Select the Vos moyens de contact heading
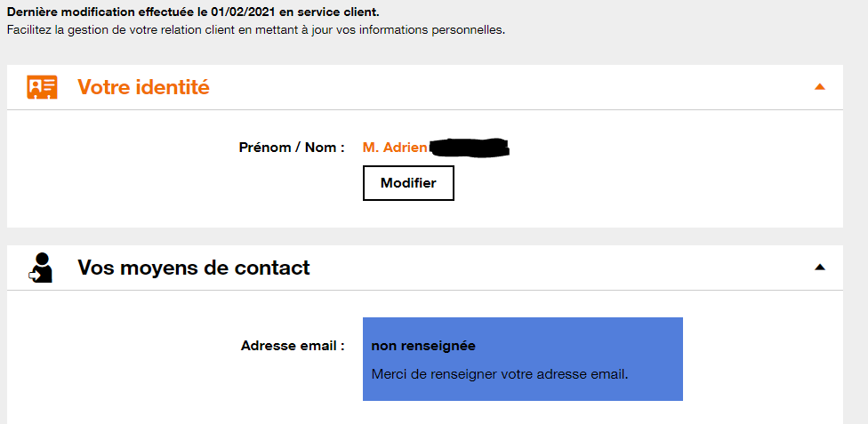 194,268
